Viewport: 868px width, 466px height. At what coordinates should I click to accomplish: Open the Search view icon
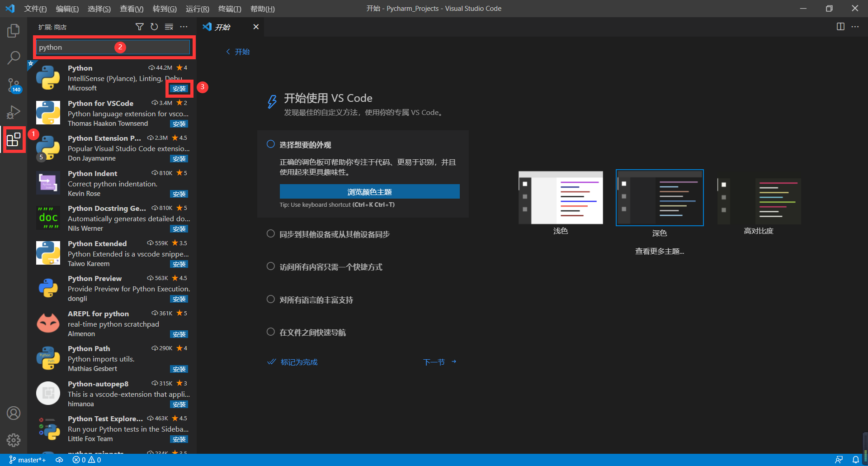click(14, 58)
